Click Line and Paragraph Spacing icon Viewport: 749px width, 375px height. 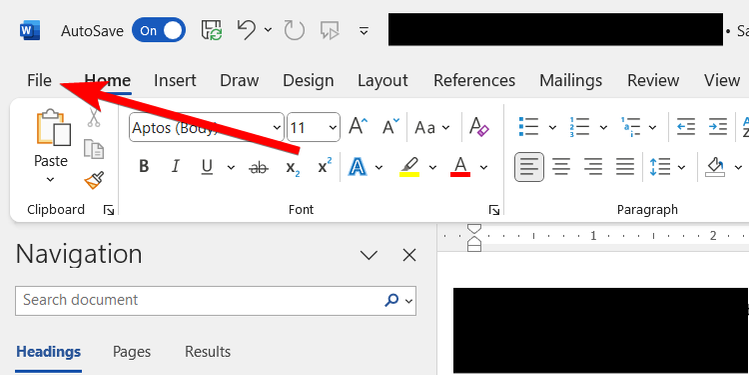tap(660, 167)
